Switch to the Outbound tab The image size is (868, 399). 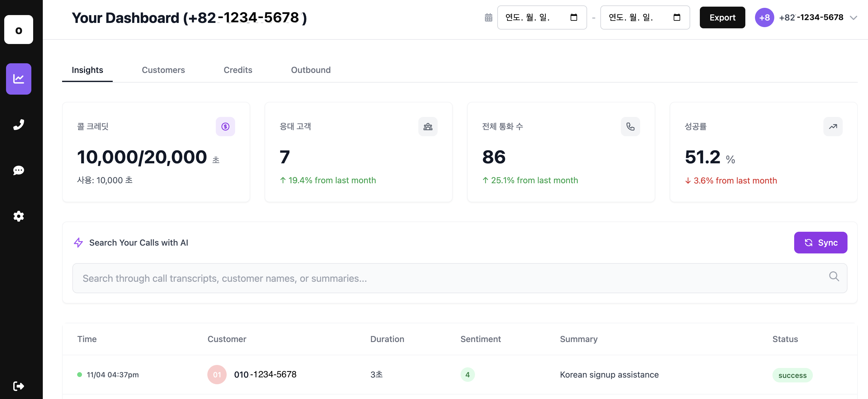(x=310, y=70)
